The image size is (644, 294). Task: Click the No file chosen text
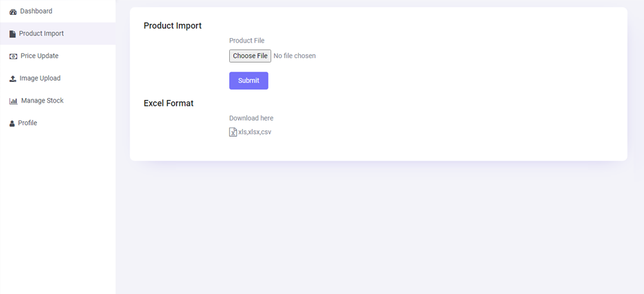(294, 55)
